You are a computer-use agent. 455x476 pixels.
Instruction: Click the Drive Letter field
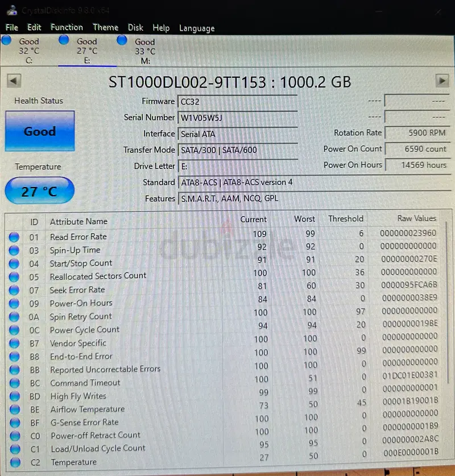(x=237, y=167)
